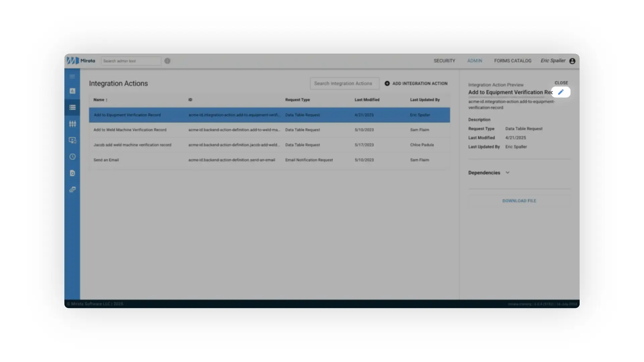This screenshot has height=362, width=644.
Task: Open the Eric Spaller account avatar
Action: pos(572,61)
